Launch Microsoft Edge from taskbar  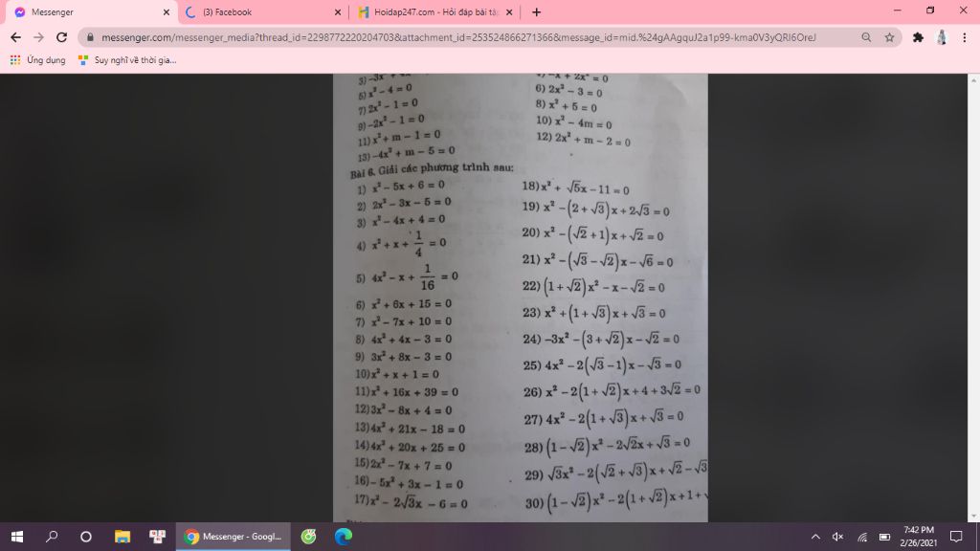tap(344, 537)
